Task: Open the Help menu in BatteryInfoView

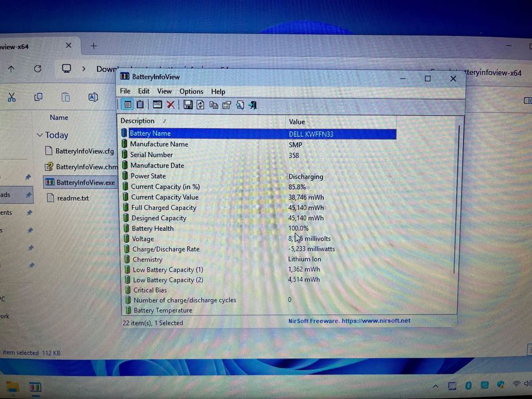Action: 218,92
